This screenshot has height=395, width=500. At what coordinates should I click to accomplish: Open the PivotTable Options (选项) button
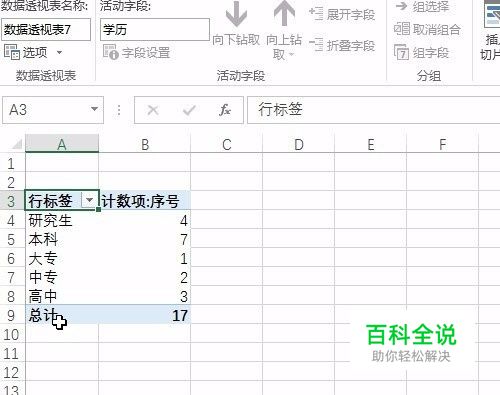point(26,52)
